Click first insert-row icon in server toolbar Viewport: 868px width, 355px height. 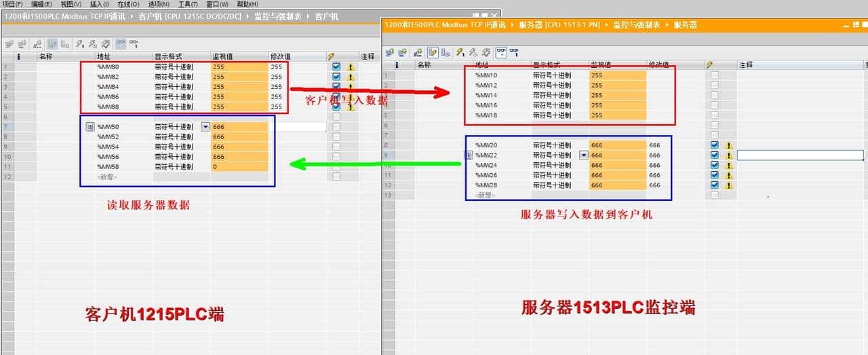point(389,52)
